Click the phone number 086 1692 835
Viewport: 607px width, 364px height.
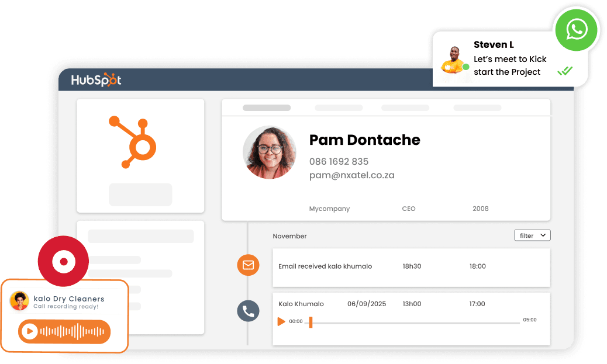(x=339, y=161)
